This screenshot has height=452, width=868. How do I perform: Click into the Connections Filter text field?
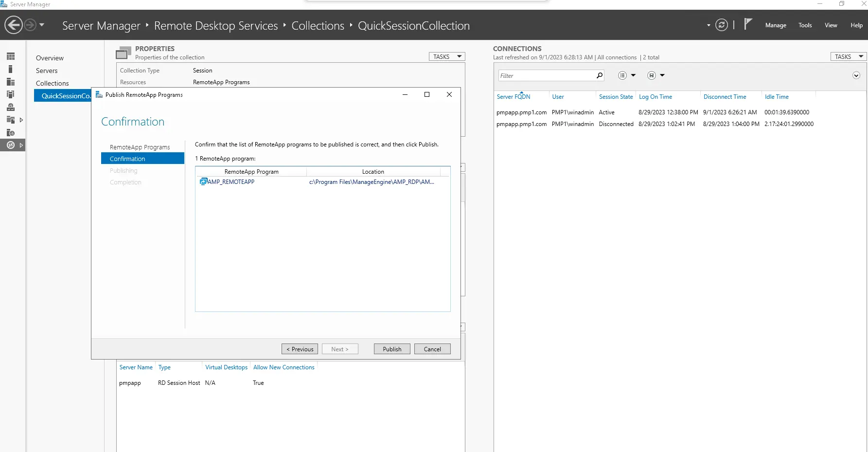point(545,75)
